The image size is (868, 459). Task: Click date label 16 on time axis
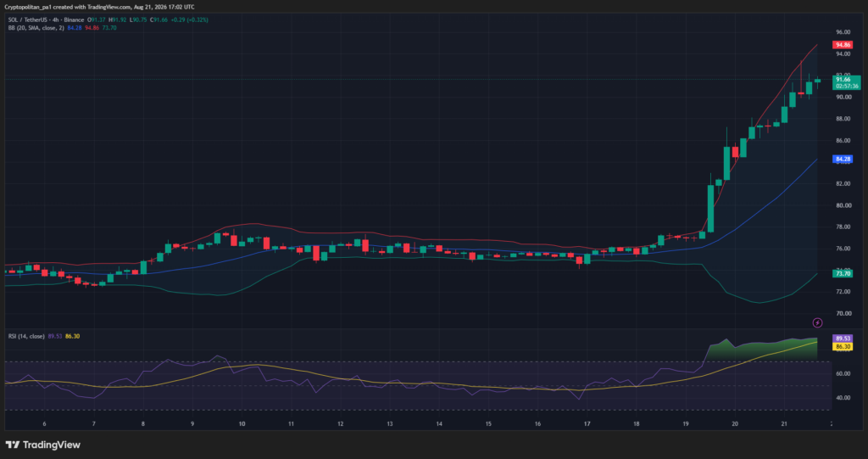537,423
